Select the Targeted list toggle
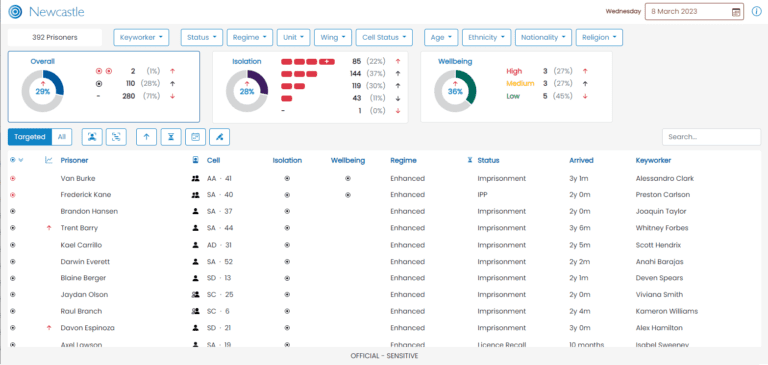The width and height of the screenshot is (768, 365). 30,137
